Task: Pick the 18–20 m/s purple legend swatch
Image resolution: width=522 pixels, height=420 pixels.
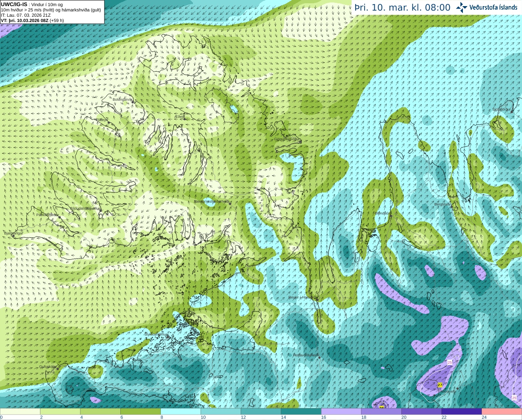Action: point(381,411)
